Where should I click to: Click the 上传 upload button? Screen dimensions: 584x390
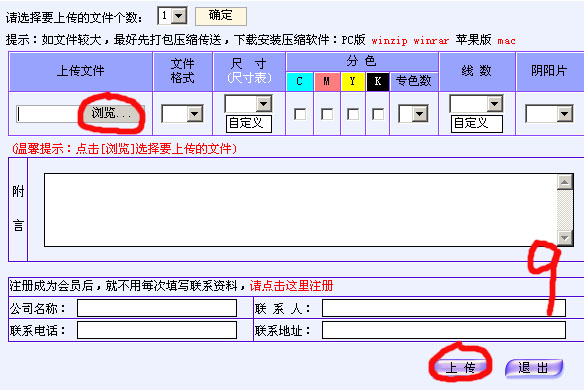[461, 368]
